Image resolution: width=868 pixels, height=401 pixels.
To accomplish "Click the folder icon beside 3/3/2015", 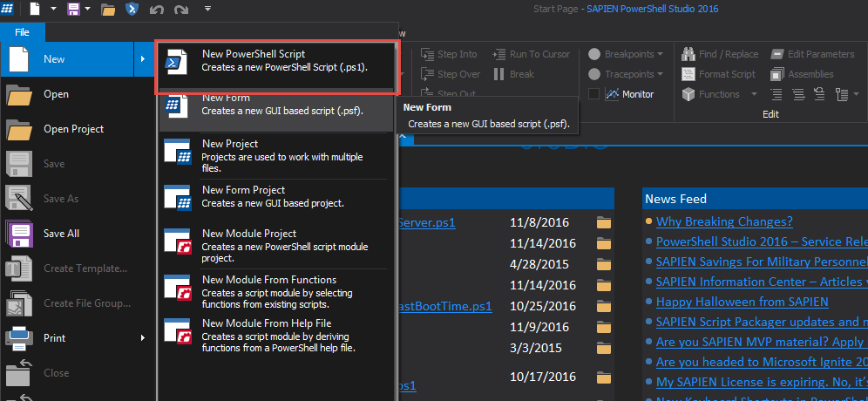I will click(604, 349).
